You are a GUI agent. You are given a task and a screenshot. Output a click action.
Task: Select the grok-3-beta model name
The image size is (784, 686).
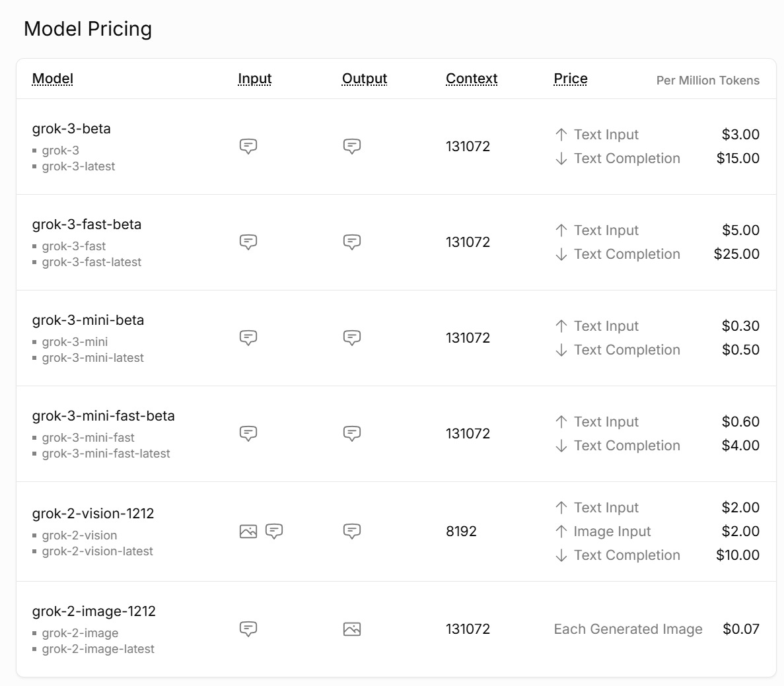71,129
